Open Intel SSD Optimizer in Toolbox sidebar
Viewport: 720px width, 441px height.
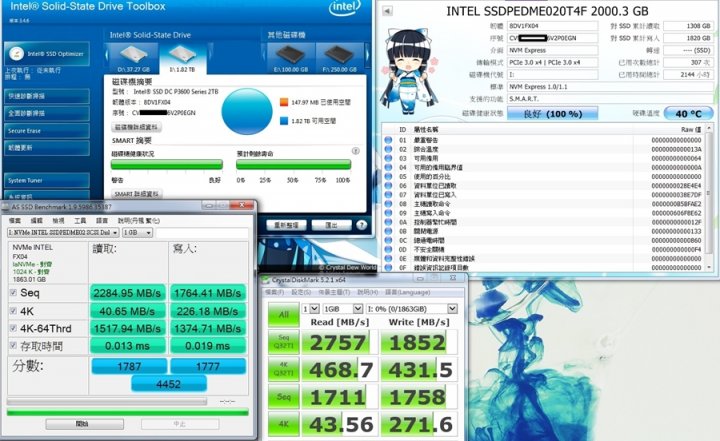click(x=46, y=54)
